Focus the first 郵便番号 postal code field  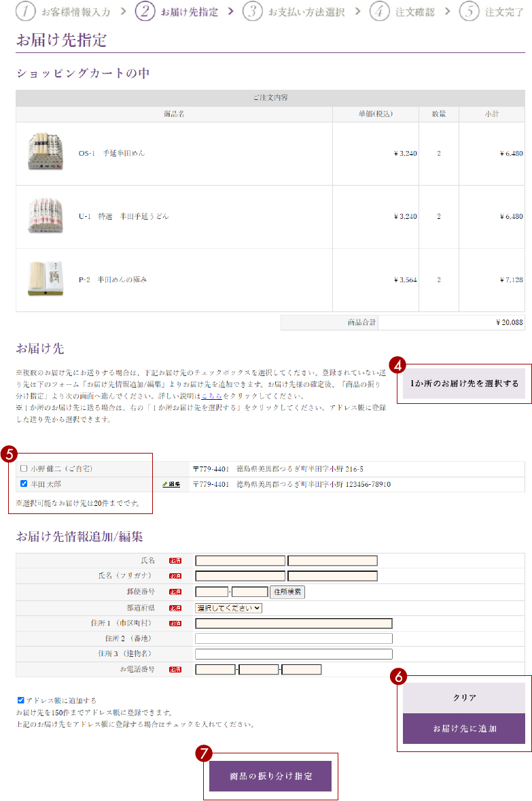pos(211,592)
